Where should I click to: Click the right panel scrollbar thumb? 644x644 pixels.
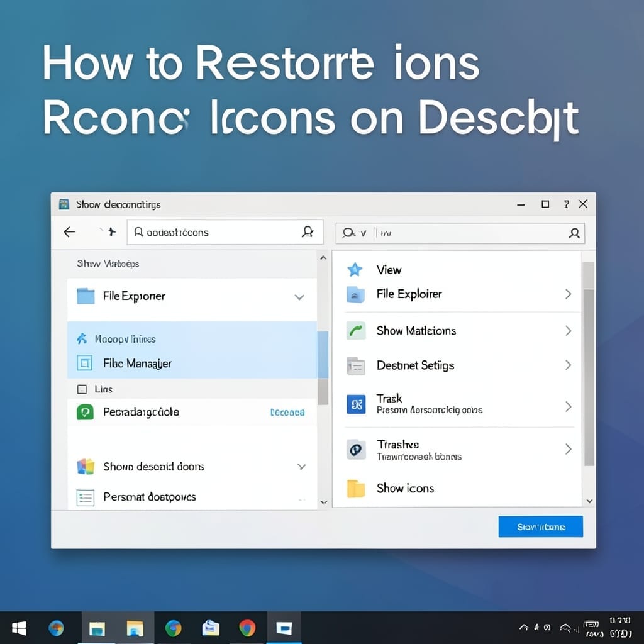[589, 377]
